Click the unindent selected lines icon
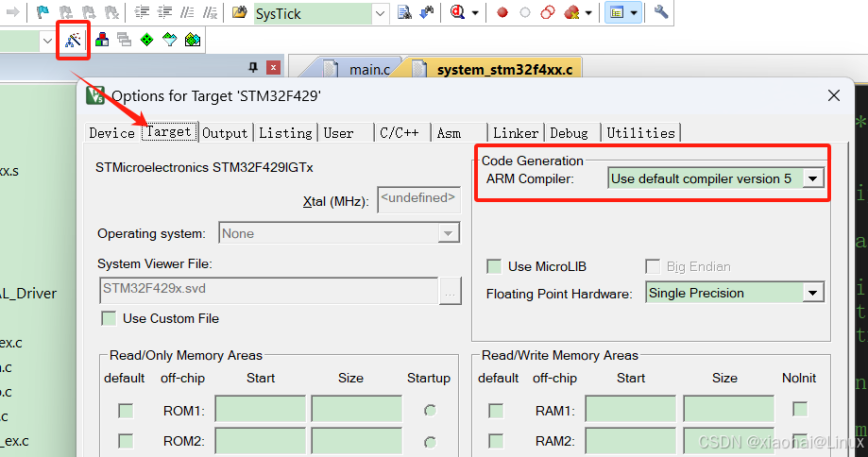 (164, 12)
